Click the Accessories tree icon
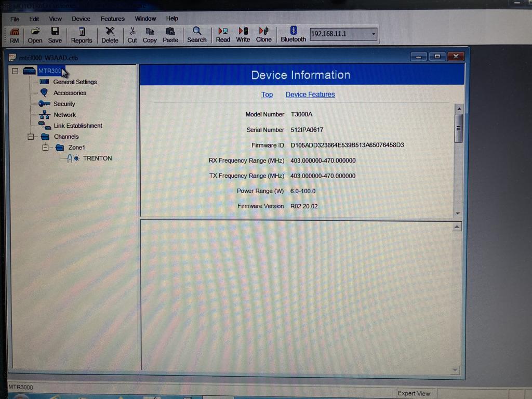 [44, 92]
